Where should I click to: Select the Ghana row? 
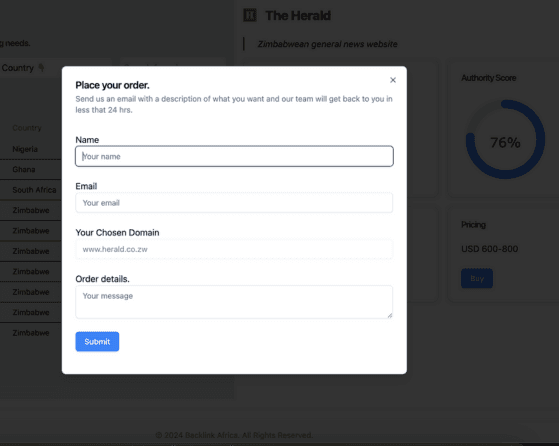(x=31, y=169)
